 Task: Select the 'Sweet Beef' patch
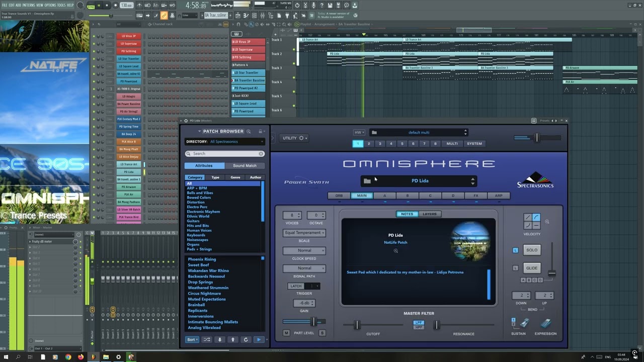point(198,265)
